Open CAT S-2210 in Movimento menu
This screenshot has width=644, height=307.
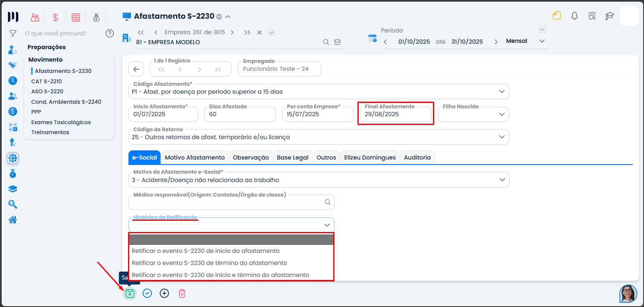point(46,81)
